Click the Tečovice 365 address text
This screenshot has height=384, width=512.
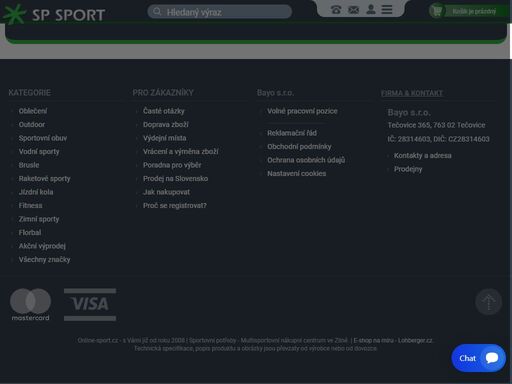(436, 125)
